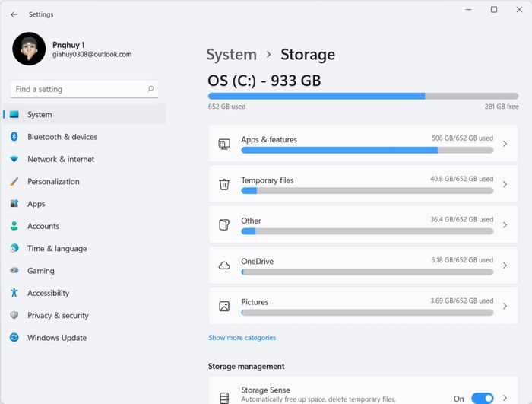Viewport: 532px width, 404px height.
Task: Click the OneDrive title text
Action: (x=257, y=262)
